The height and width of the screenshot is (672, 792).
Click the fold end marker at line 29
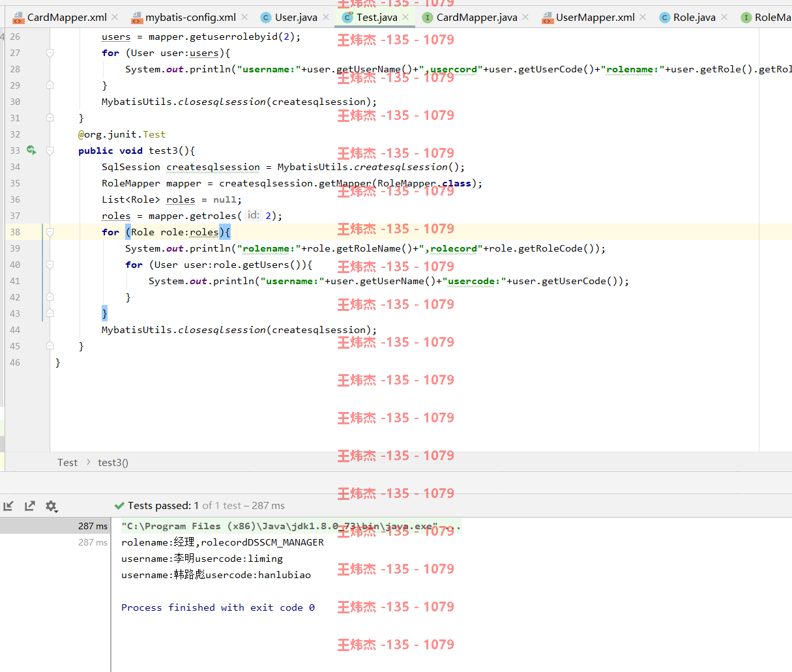[50, 85]
